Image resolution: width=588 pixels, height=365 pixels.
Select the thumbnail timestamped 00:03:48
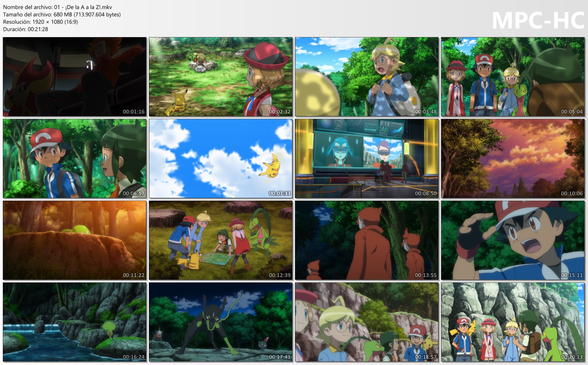tap(367, 77)
